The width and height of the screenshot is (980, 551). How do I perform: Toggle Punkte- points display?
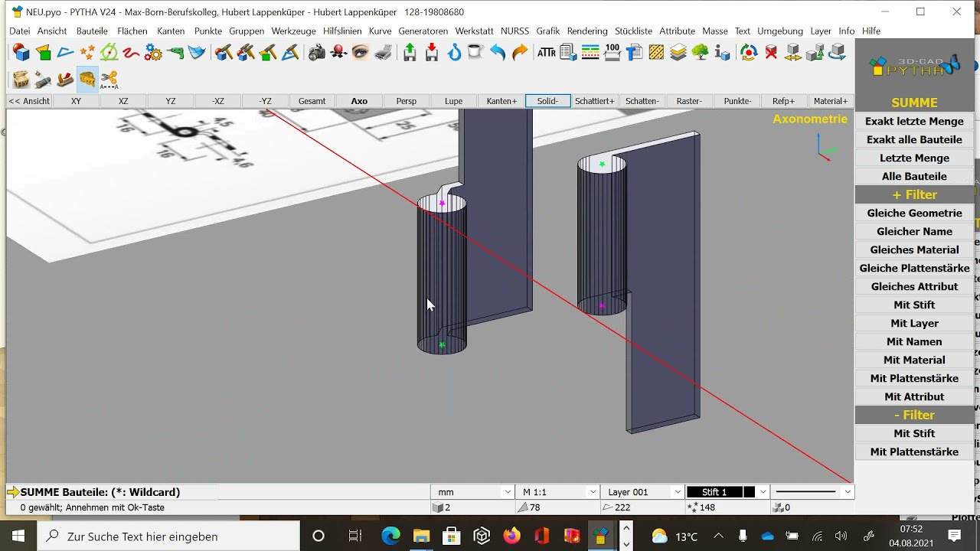click(x=737, y=101)
